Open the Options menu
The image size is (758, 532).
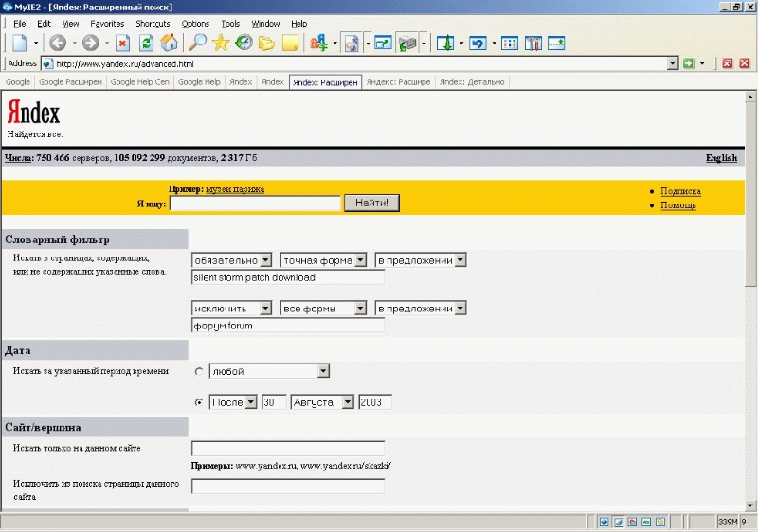coord(195,23)
